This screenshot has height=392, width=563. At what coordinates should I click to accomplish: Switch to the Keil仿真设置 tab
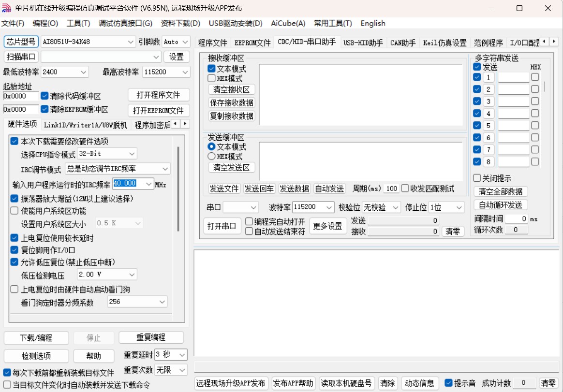coord(444,43)
